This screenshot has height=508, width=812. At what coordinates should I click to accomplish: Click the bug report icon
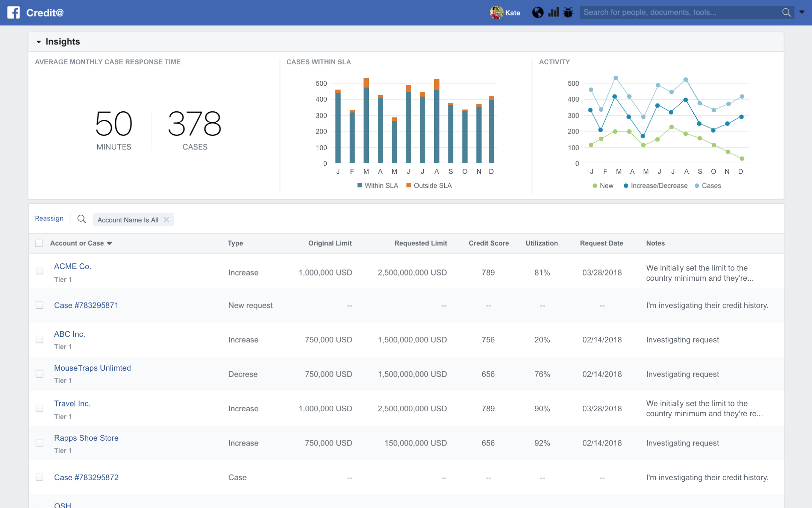pos(568,12)
